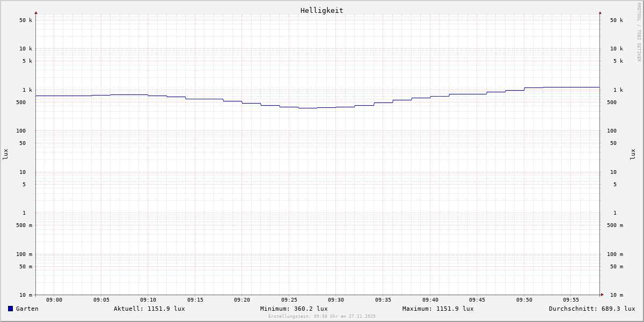Click the 09:00 time axis label
Viewport: 644px width, 322px height.
tap(54, 300)
